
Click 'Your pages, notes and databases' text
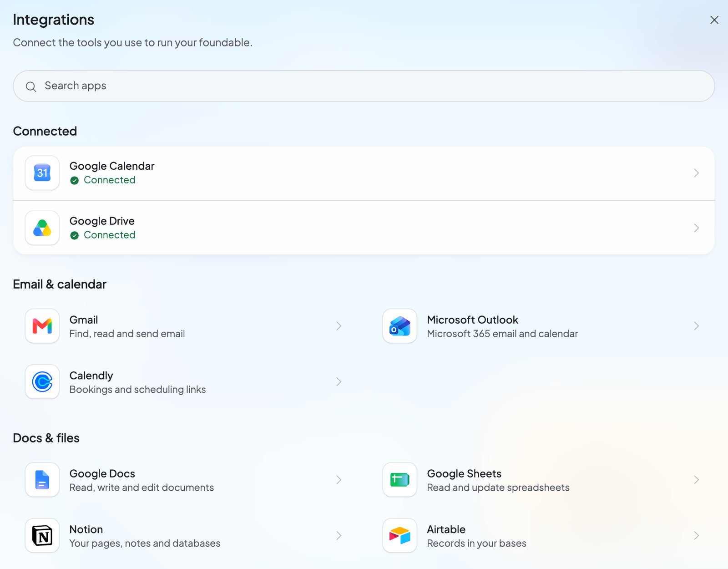click(145, 544)
